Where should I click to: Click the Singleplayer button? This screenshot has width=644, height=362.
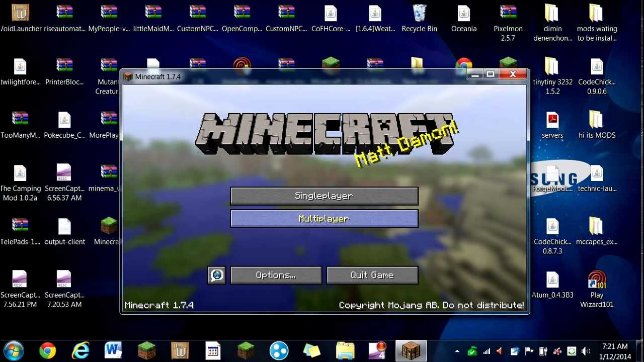324,196
